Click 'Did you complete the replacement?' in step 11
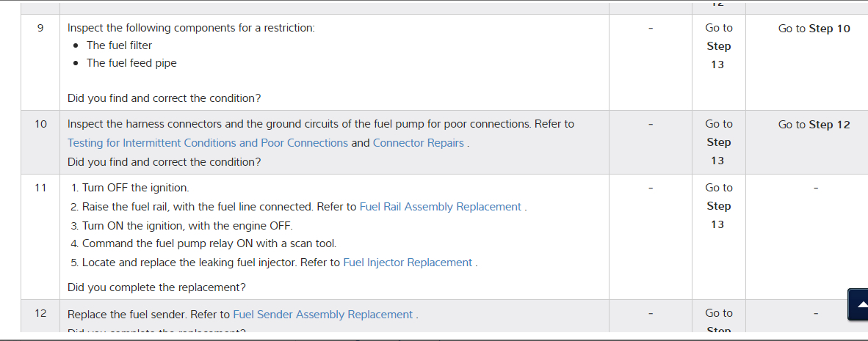Viewport: 868px width, 341px height. click(156, 287)
